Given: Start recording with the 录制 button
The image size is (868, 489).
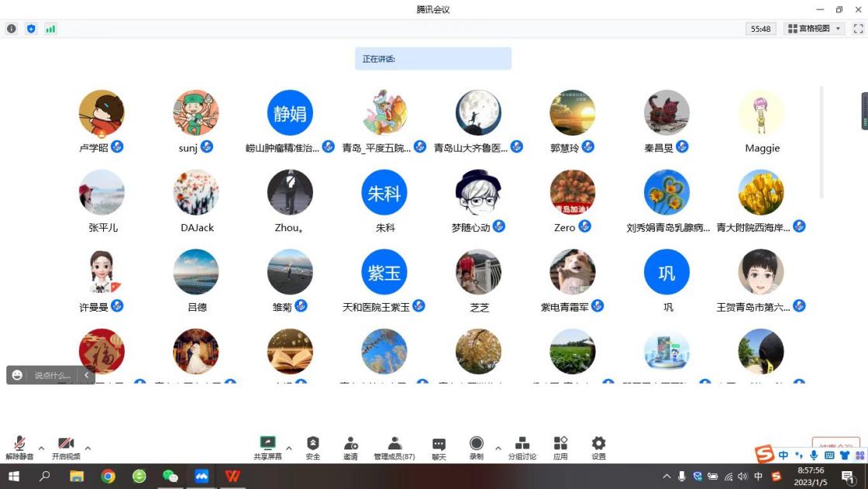Looking at the screenshot, I should pyautogui.click(x=477, y=446).
